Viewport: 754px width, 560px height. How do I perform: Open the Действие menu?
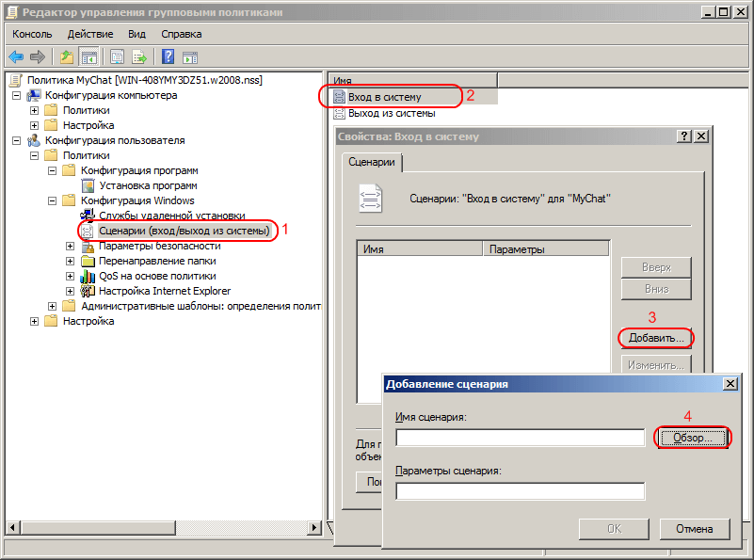pos(90,34)
